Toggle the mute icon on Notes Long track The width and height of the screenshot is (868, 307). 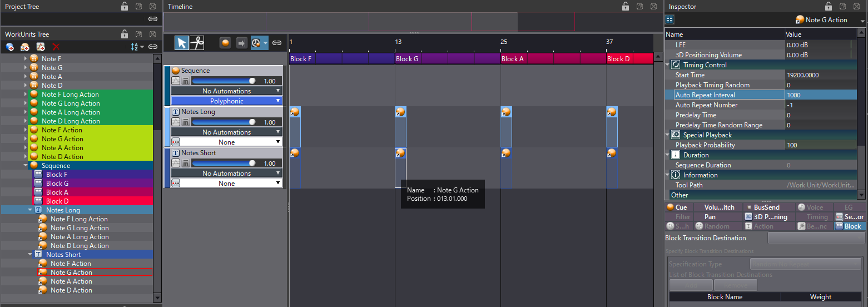pyautogui.click(x=186, y=122)
